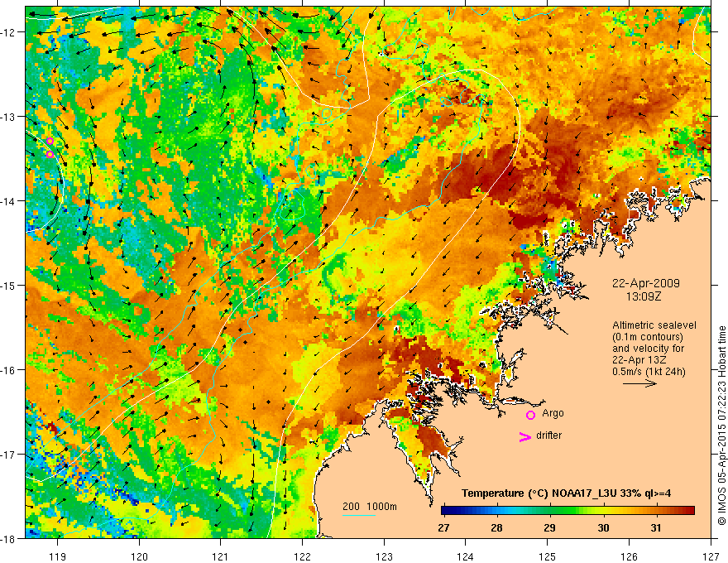Click the '124' longitude axis label
Image resolution: width=728 pixels, height=563 pixels.
(x=466, y=556)
